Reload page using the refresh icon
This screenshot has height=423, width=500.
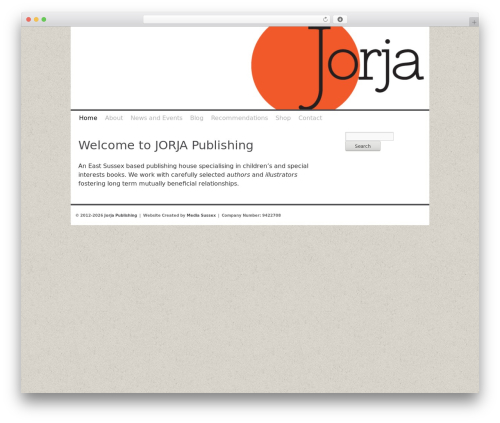[x=325, y=19]
